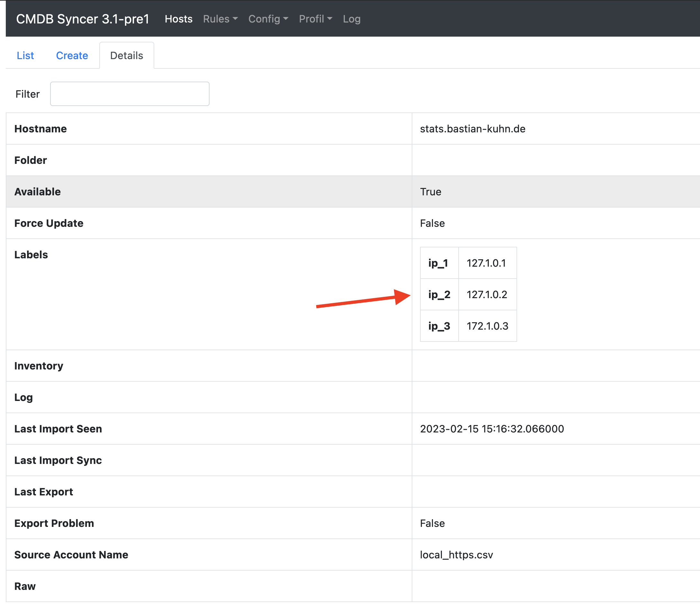Click the ip_1 label key
Viewport: 700px width, 613px height.
click(x=438, y=263)
